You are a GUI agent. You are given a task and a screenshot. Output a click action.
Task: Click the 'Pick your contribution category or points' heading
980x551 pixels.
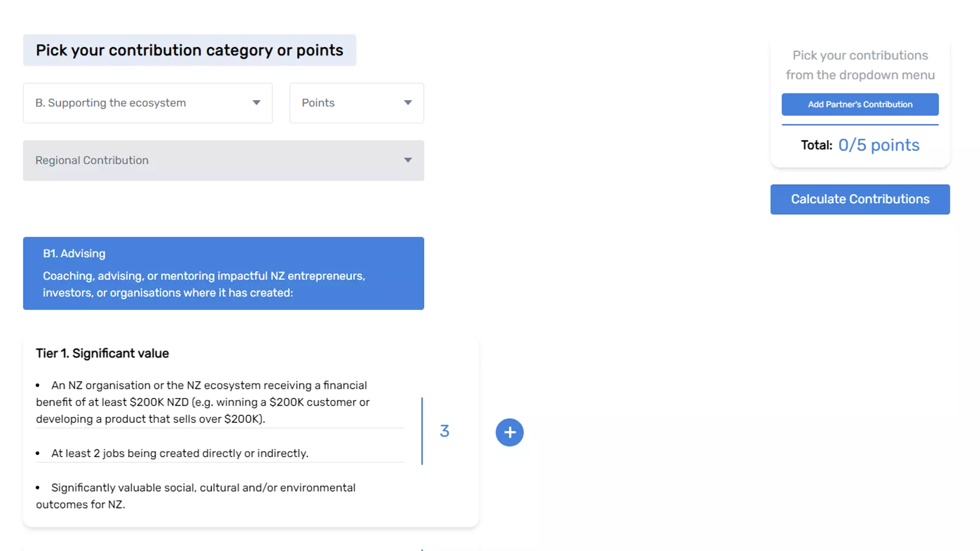point(189,50)
